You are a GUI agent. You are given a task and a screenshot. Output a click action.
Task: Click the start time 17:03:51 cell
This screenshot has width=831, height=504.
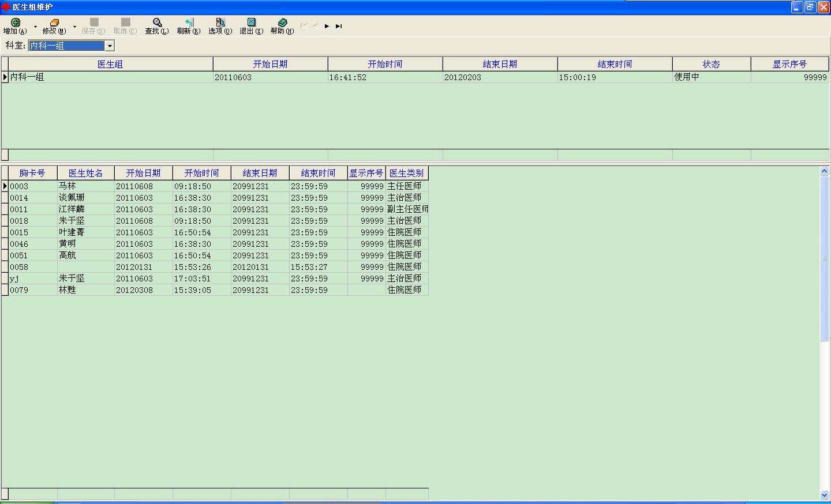(x=201, y=279)
